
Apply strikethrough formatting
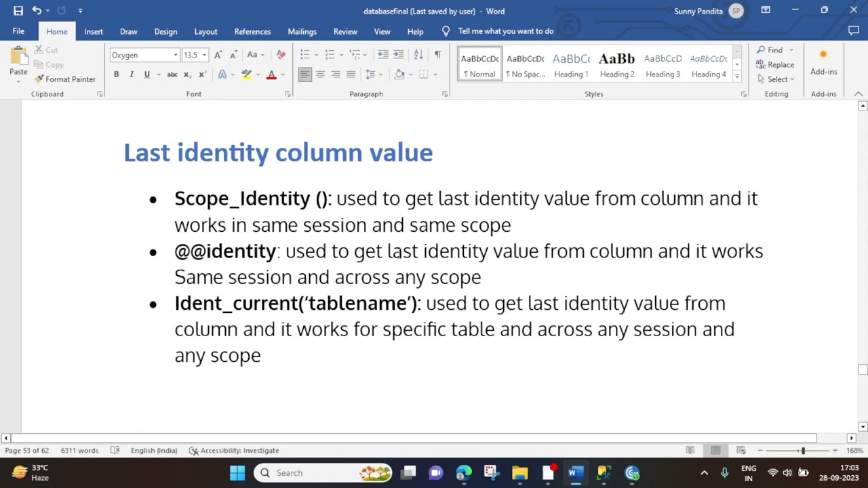coord(172,75)
